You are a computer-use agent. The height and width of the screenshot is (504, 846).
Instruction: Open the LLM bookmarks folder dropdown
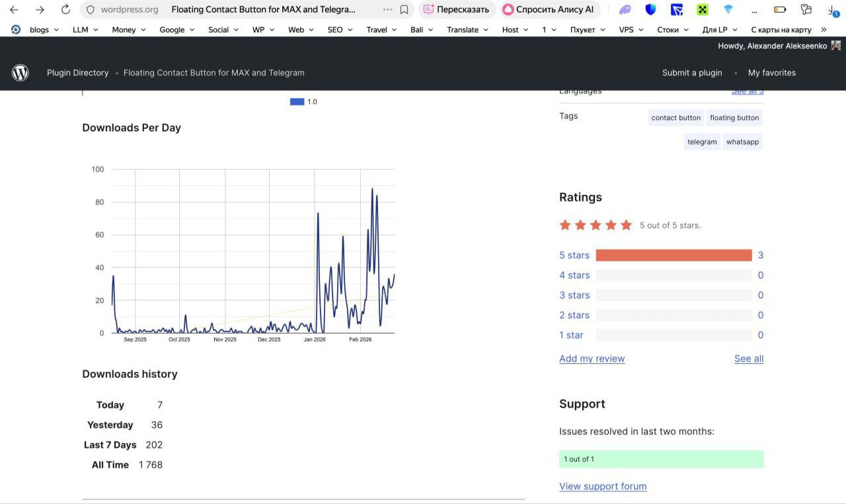click(85, 30)
